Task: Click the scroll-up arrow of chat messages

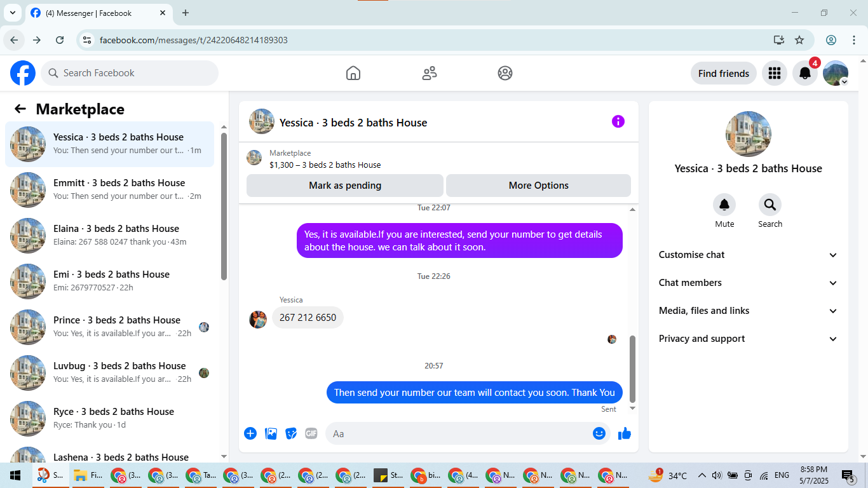Action: pos(632,209)
